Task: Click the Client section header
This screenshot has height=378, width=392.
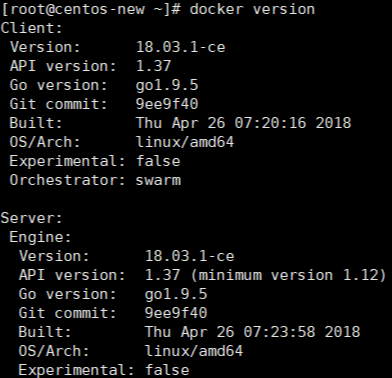Action: click(31, 28)
